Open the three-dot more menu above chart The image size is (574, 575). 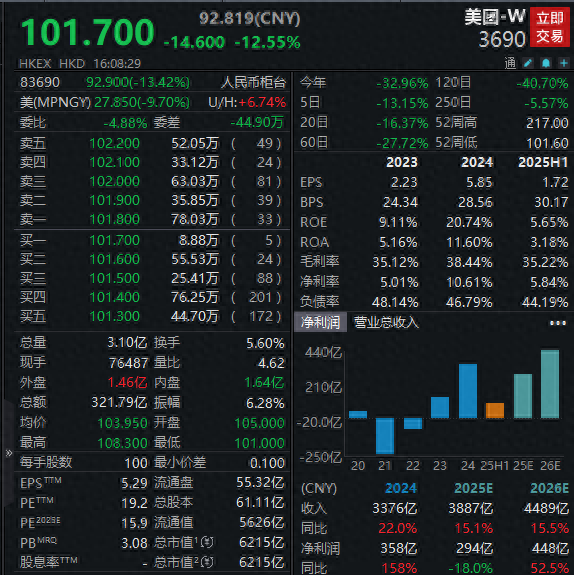click(x=557, y=323)
